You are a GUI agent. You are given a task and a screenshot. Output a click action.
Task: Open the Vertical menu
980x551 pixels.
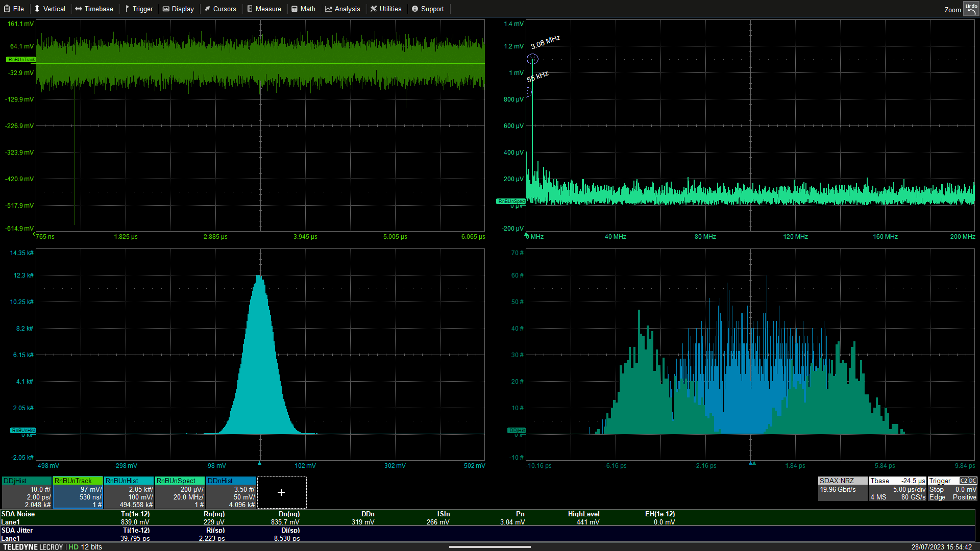50,9
